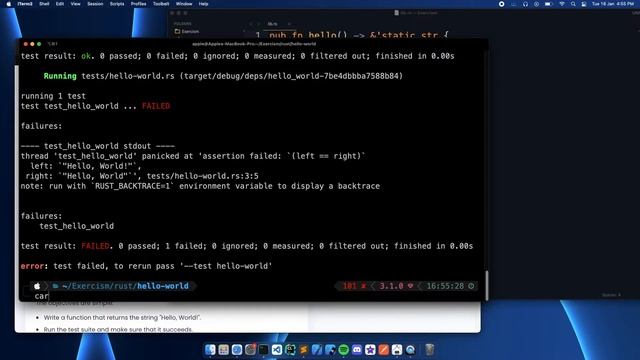Click 'Write a function that returns' bullet

122,318
